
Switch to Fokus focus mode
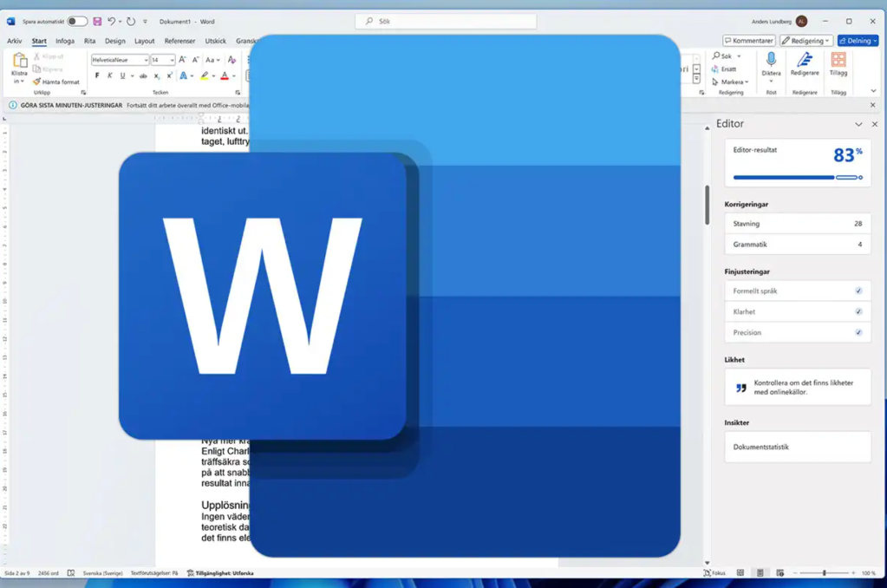pyautogui.click(x=714, y=572)
